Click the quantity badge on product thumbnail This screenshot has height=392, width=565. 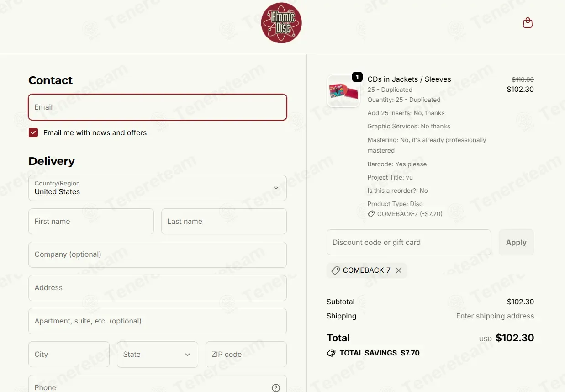pos(357,77)
